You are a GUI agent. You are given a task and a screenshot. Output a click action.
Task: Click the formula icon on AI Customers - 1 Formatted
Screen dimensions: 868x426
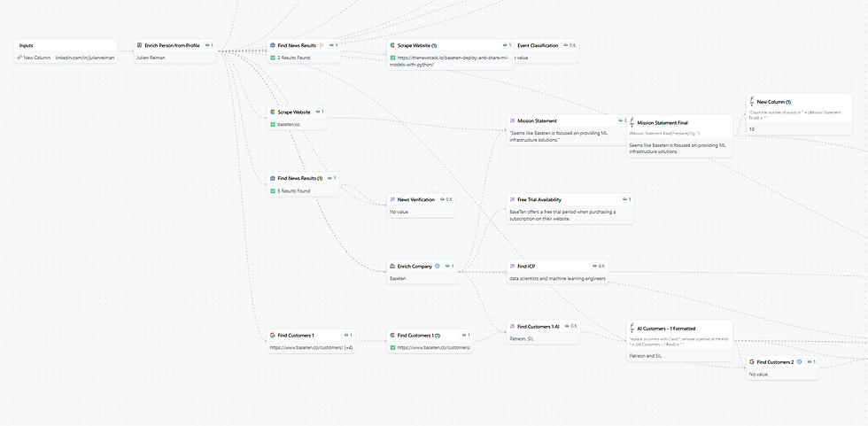632,328
